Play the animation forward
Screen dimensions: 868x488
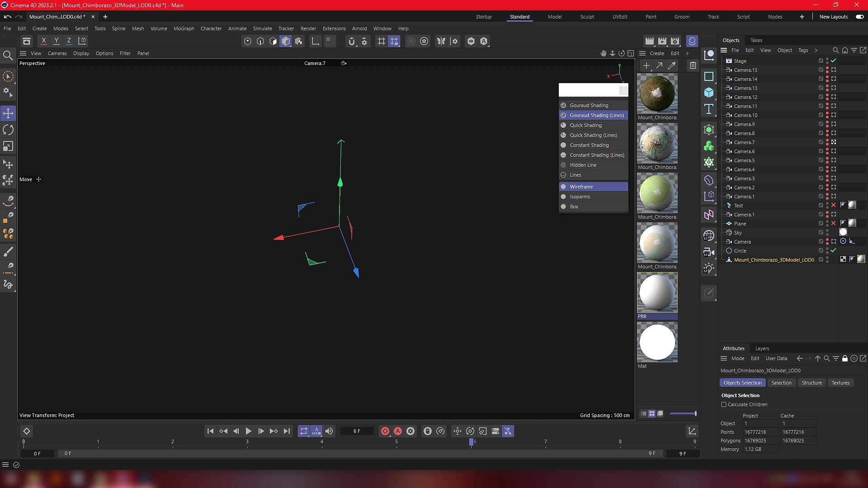tap(248, 431)
